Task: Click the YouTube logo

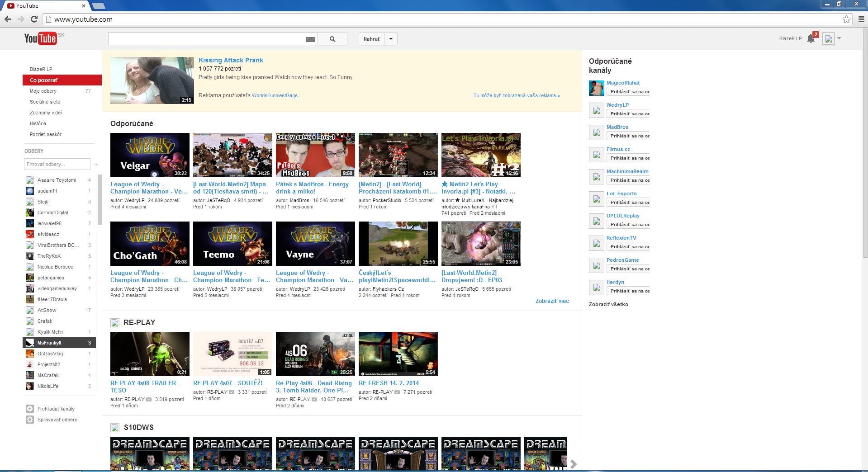Action: click(41, 38)
